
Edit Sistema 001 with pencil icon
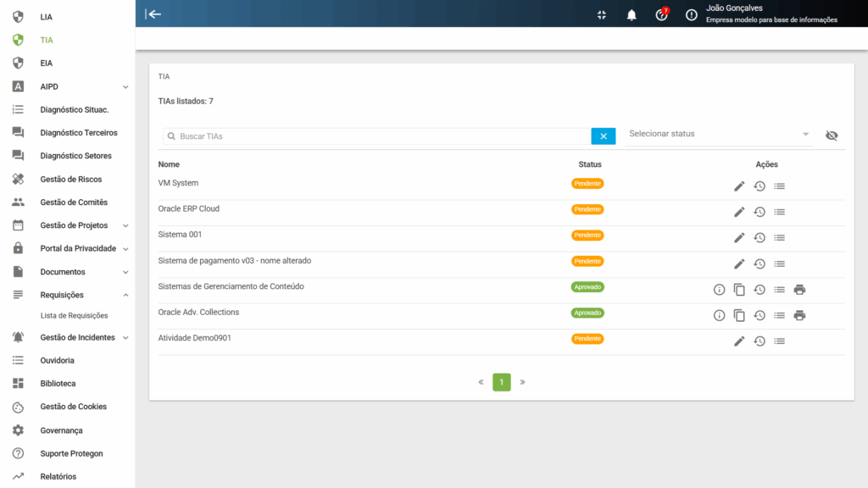click(739, 238)
